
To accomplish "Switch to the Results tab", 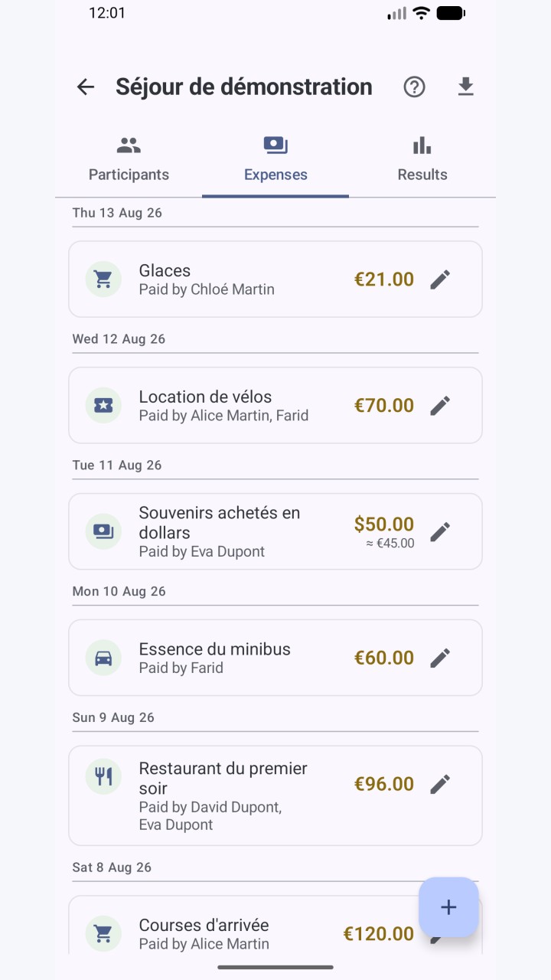I will point(422,160).
